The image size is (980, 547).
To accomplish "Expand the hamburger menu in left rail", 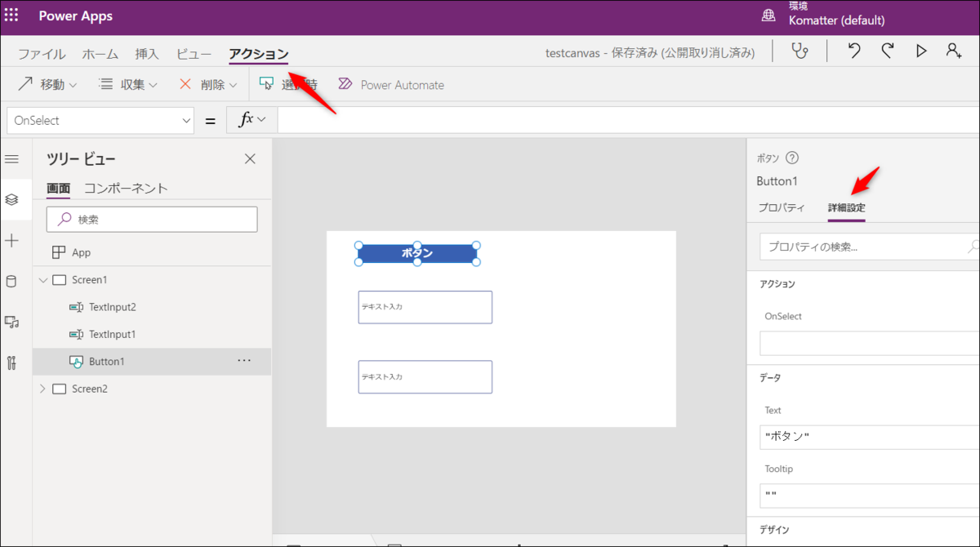I will coord(11,158).
